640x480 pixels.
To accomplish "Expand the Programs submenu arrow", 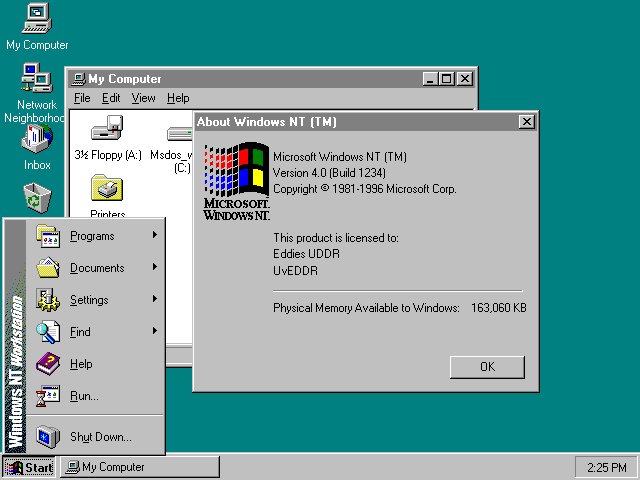I will click(155, 236).
